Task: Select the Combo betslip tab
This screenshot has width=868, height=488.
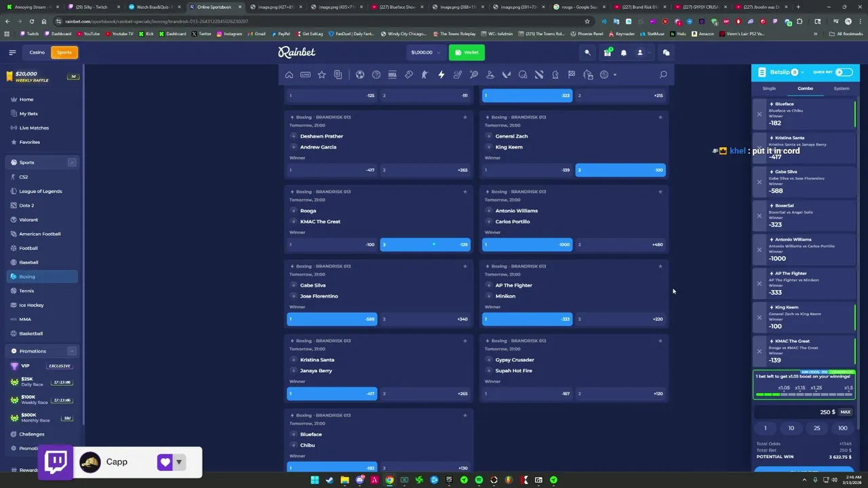Action: (x=805, y=89)
